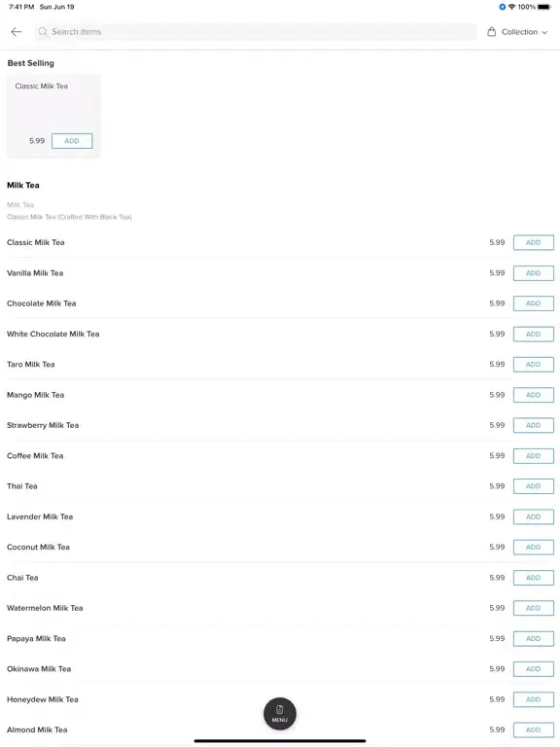Image resolution: width=560 pixels, height=747 pixels.
Task: Click the Milk Tea section heading
Action: tap(23, 186)
